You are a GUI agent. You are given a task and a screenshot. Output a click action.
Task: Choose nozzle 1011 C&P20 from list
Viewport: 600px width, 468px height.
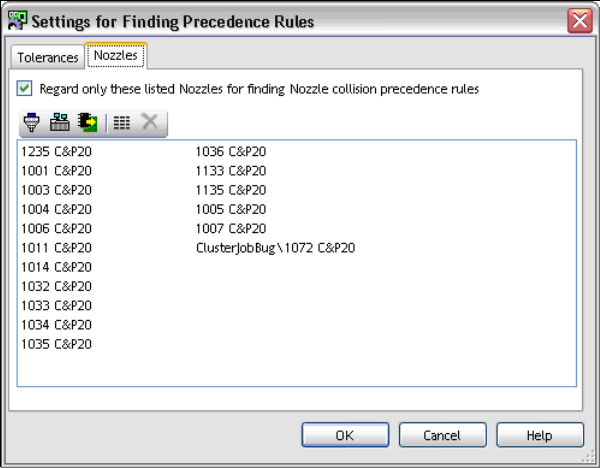pyautogui.click(x=56, y=248)
